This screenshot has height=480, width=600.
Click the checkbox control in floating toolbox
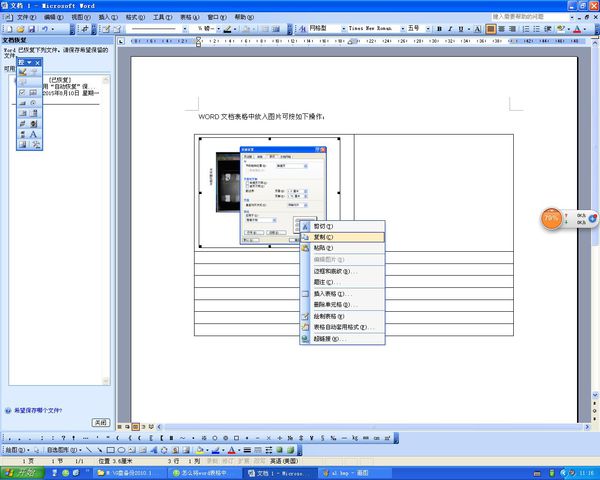pos(23,93)
